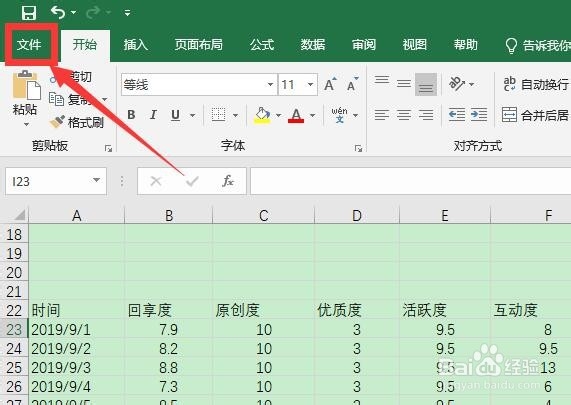
Task: Click the Redo icon
Action: click(93, 12)
